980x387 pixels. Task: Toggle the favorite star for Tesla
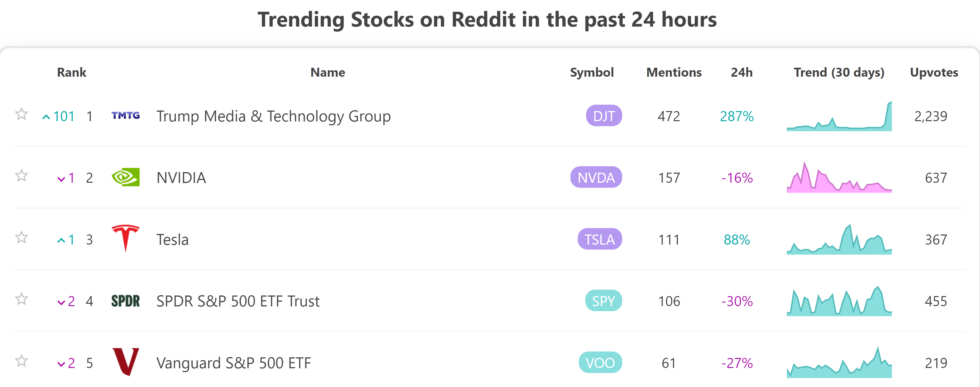[22, 238]
